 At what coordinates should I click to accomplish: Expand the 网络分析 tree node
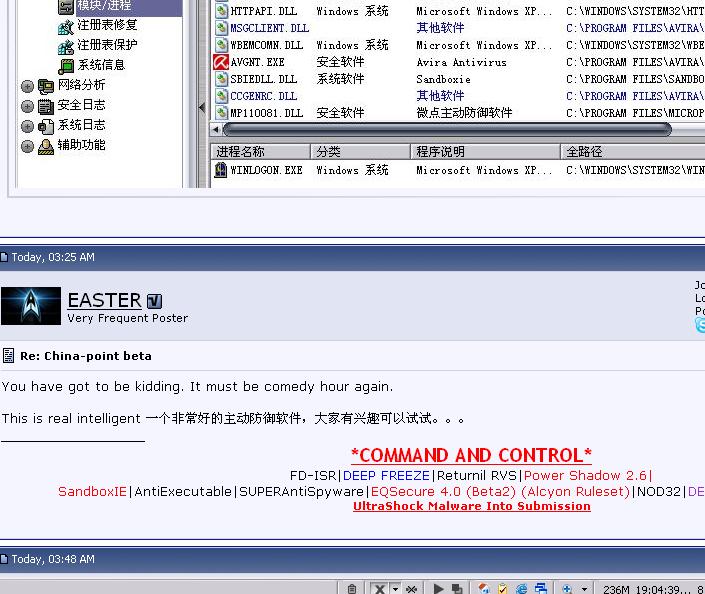pos(27,85)
